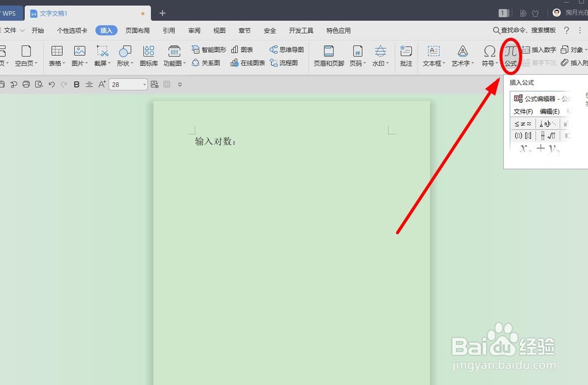The height and width of the screenshot is (385, 588).
Task: Insert a picture using 图片 icon
Action: [x=79, y=55]
